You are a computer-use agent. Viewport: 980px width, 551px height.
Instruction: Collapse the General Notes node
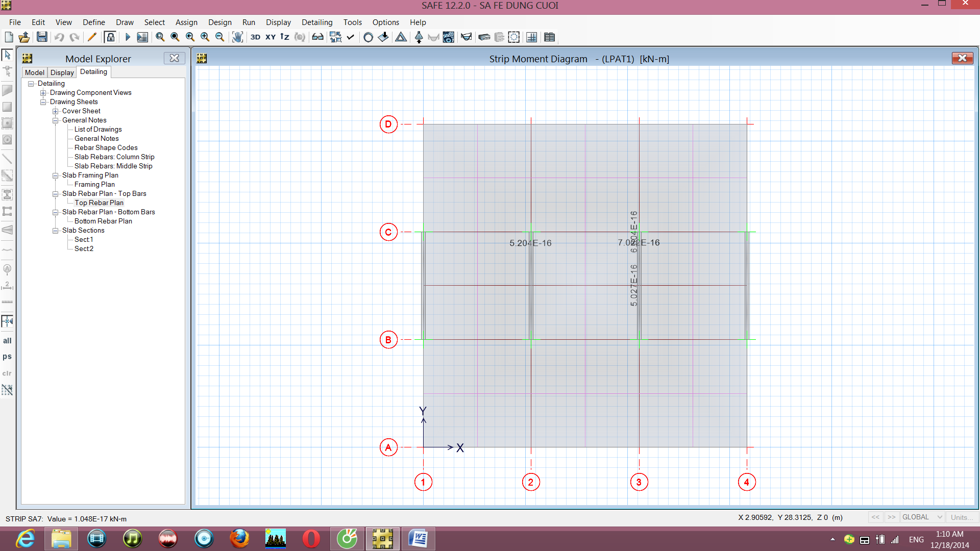[56, 120]
